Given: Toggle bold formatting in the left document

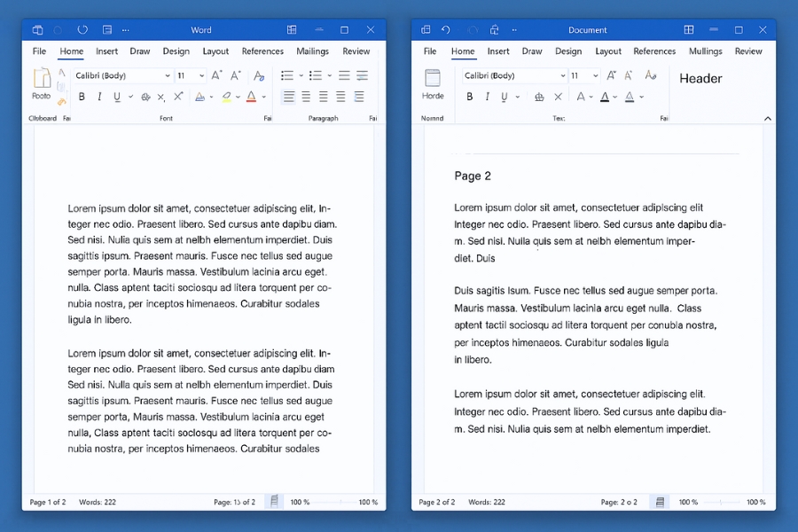Looking at the screenshot, I should click(82, 97).
